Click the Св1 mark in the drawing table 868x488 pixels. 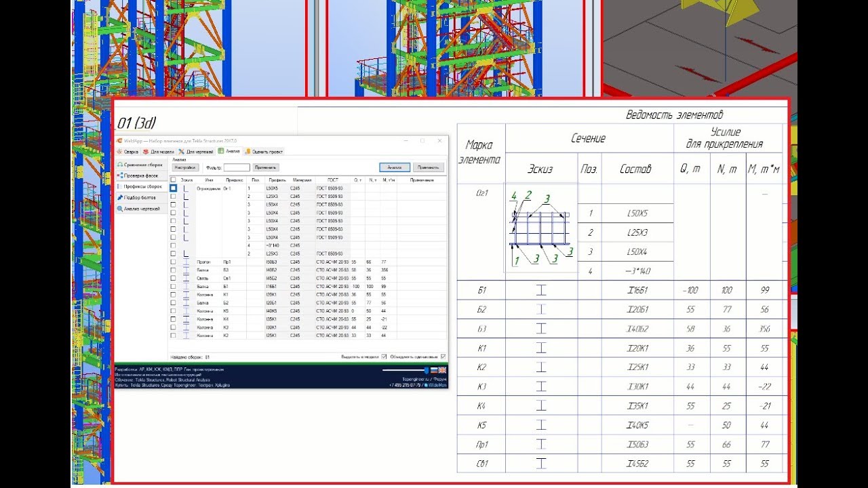click(x=481, y=464)
